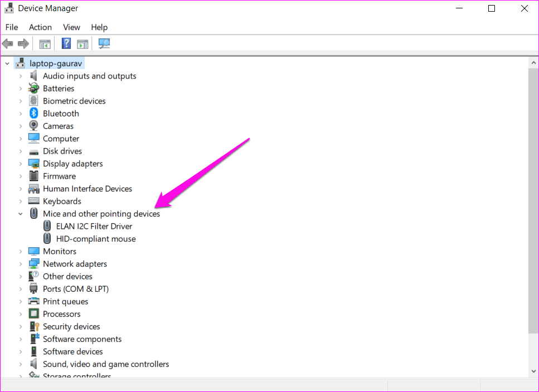Screen dimensions: 539x392
Task: Expand the Other devices chevron
Action: click(21, 276)
